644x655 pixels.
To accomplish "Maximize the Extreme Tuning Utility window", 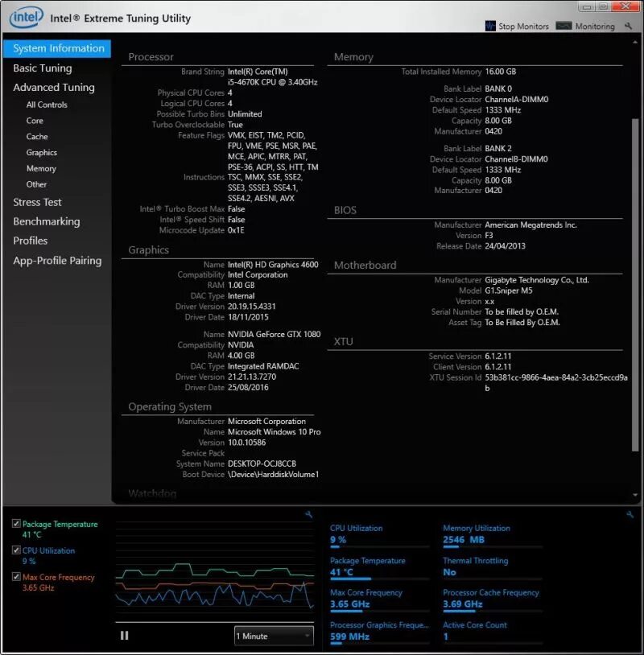I will [603, 6].
